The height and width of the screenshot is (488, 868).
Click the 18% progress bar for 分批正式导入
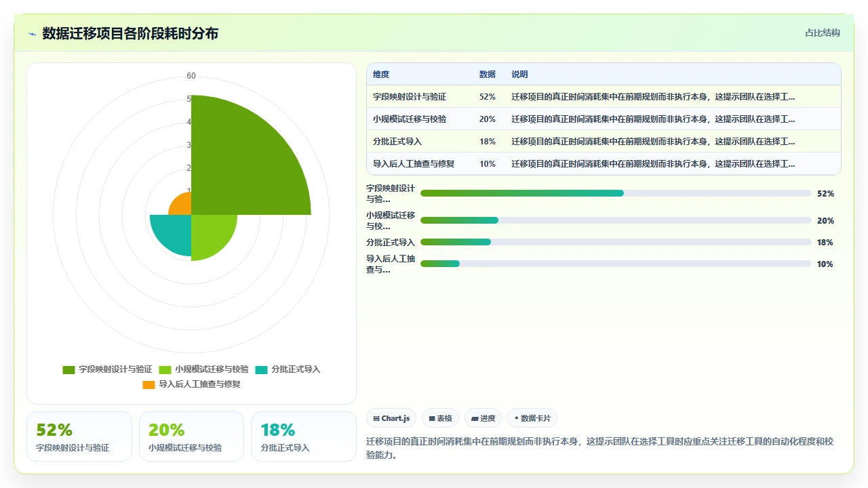pos(616,242)
